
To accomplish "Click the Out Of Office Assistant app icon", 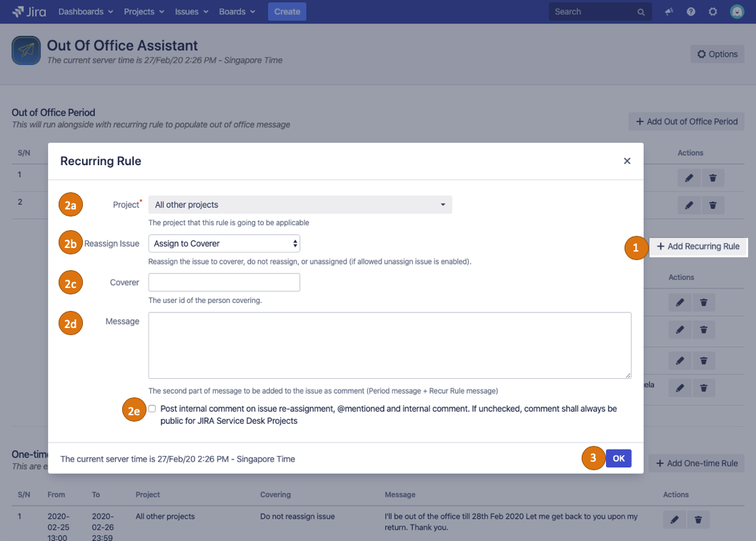I will 26,51.
